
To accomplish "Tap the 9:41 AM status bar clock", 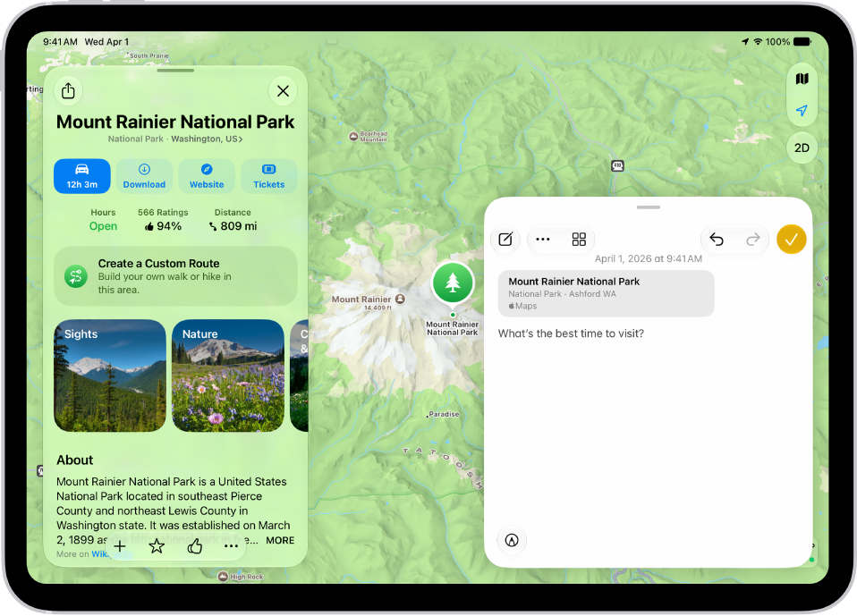I will (60, 42).
